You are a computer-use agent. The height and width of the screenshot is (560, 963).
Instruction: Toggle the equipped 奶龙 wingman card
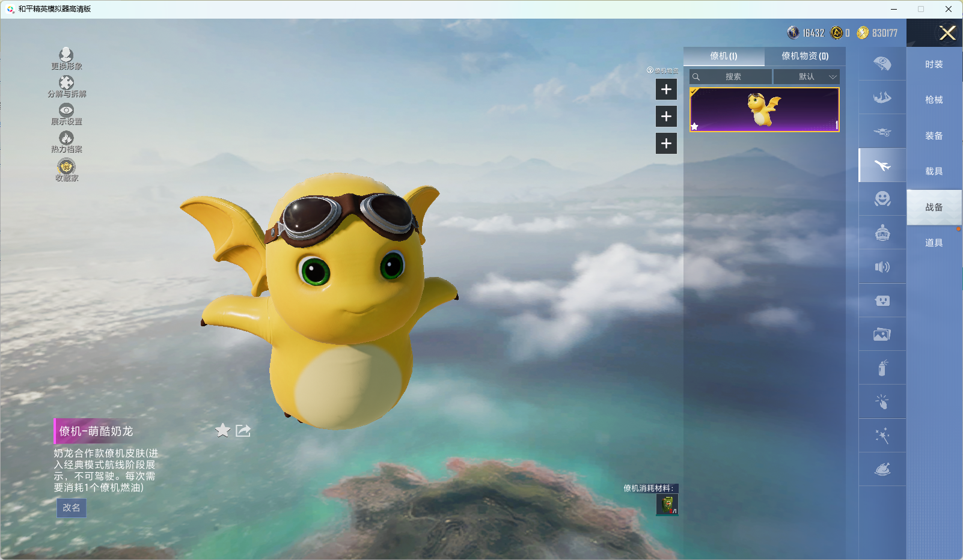coord(764,110)
